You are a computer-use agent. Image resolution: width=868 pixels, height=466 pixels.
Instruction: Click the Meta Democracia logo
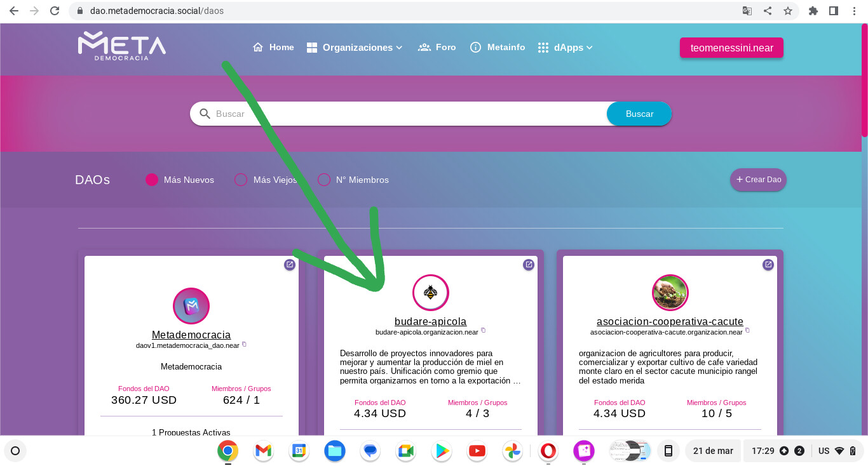122,46
